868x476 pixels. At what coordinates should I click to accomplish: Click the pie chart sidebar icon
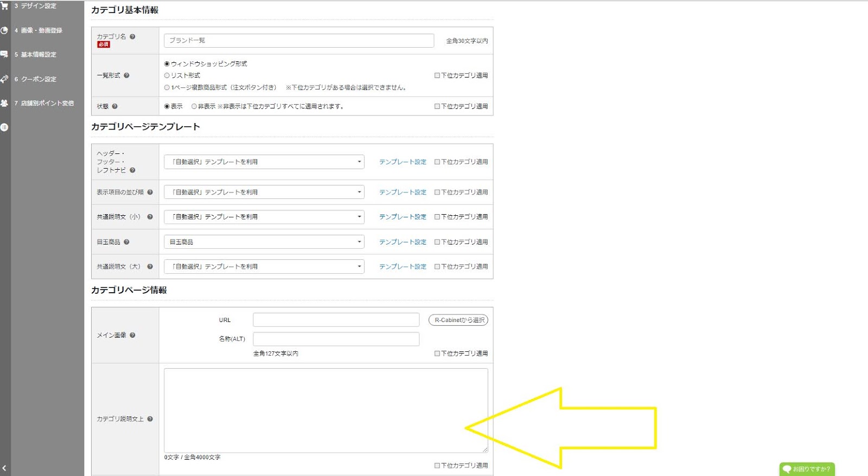[4, 30]
